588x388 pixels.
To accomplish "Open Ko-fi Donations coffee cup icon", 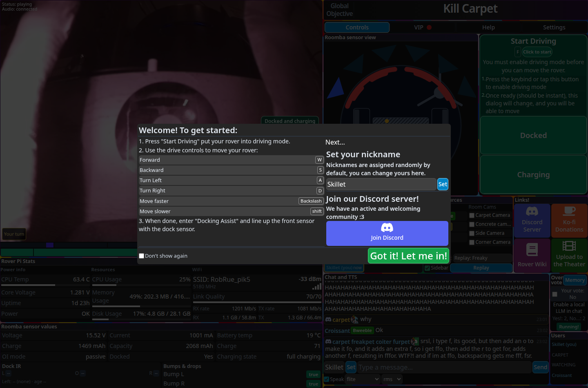I will coord(569,211).
